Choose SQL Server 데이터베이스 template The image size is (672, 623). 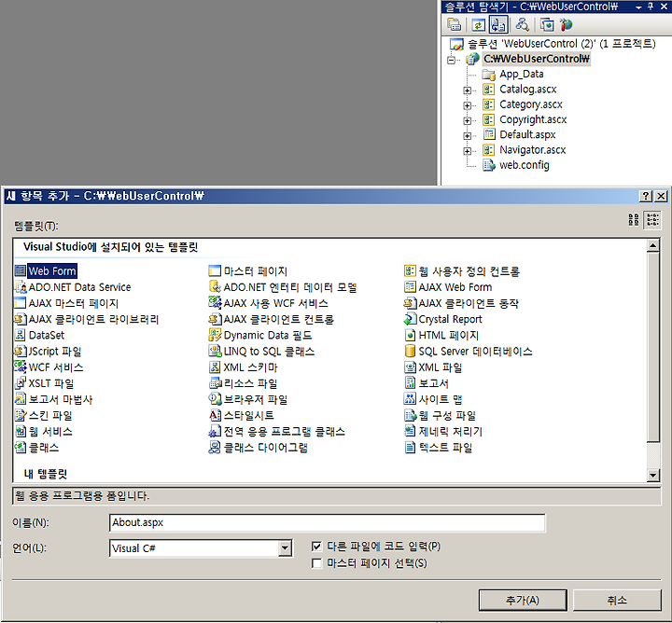469,352
